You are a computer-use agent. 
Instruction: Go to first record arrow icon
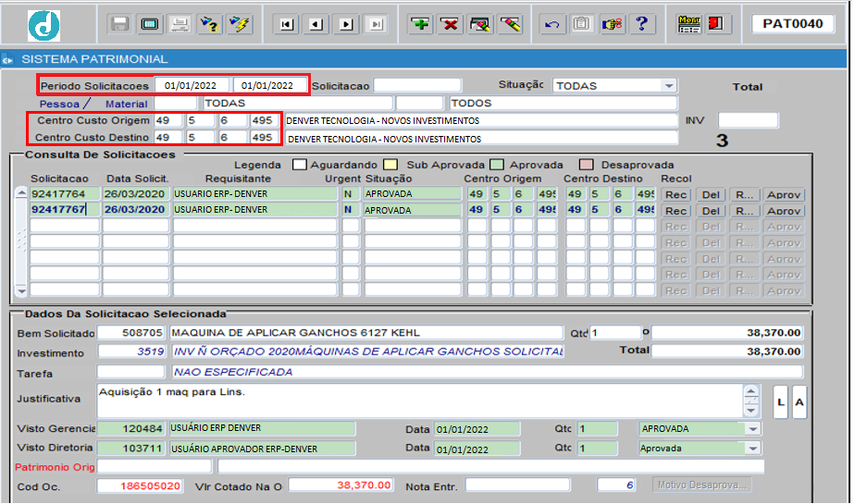tap(286, 24)
